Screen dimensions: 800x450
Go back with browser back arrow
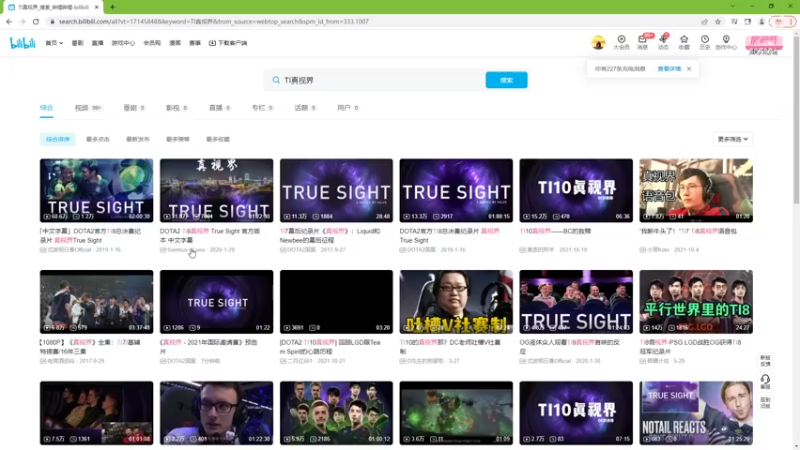click(x=9, y=21)
